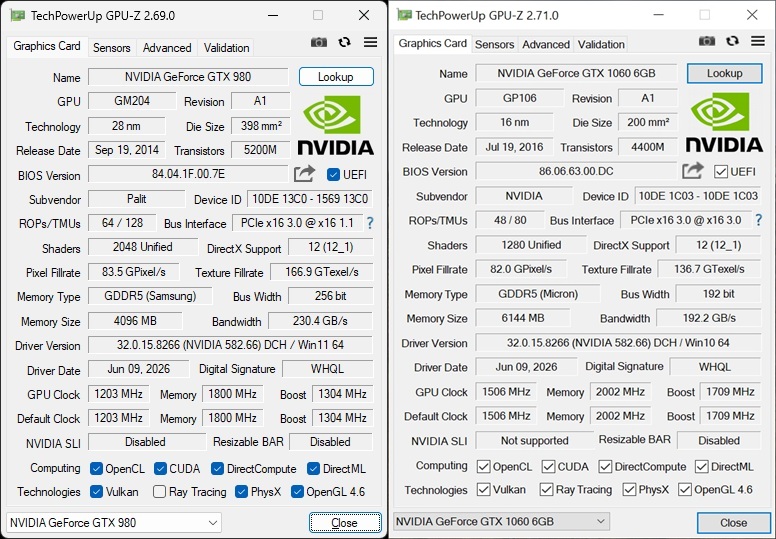
Task: Click the 1709 MHz GPU Clock boost value
Action: tap(730, 392)
